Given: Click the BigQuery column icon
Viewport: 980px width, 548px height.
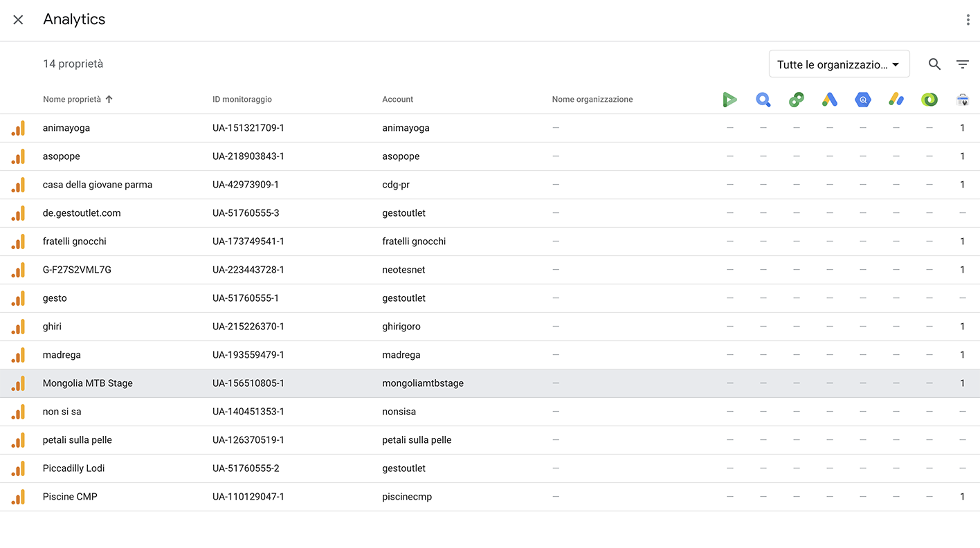Looking at the screenshot, I should click(x=862, y=100).
